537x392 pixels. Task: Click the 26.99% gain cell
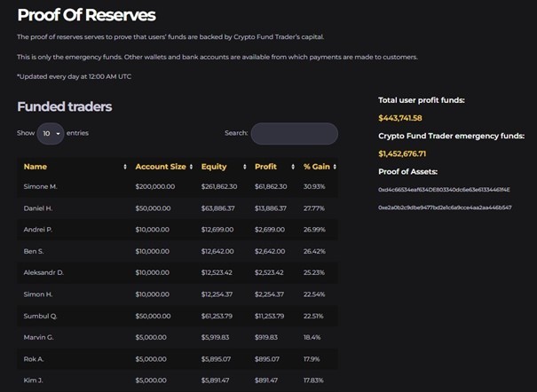[x=314, y=230]
